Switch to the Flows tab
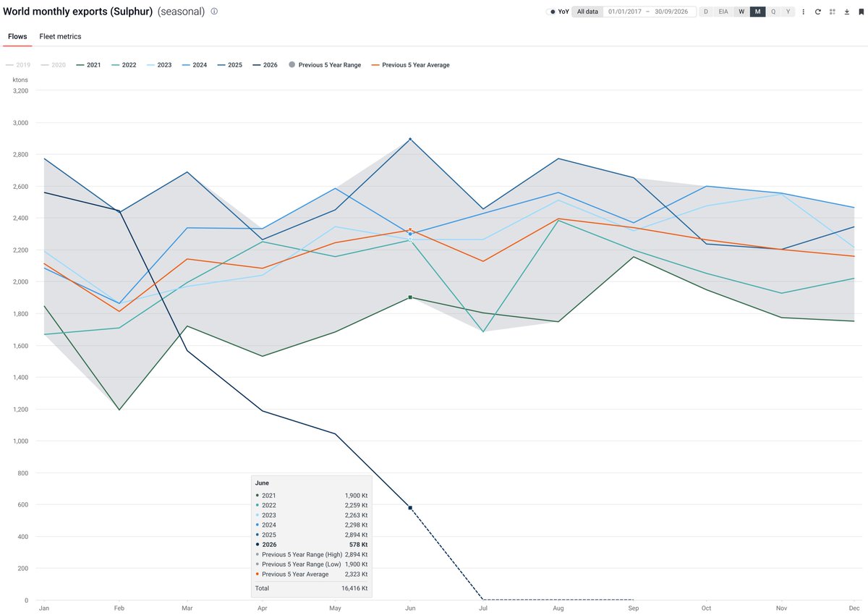Screen dimensions: 868x615 click(x=17, y=36)
